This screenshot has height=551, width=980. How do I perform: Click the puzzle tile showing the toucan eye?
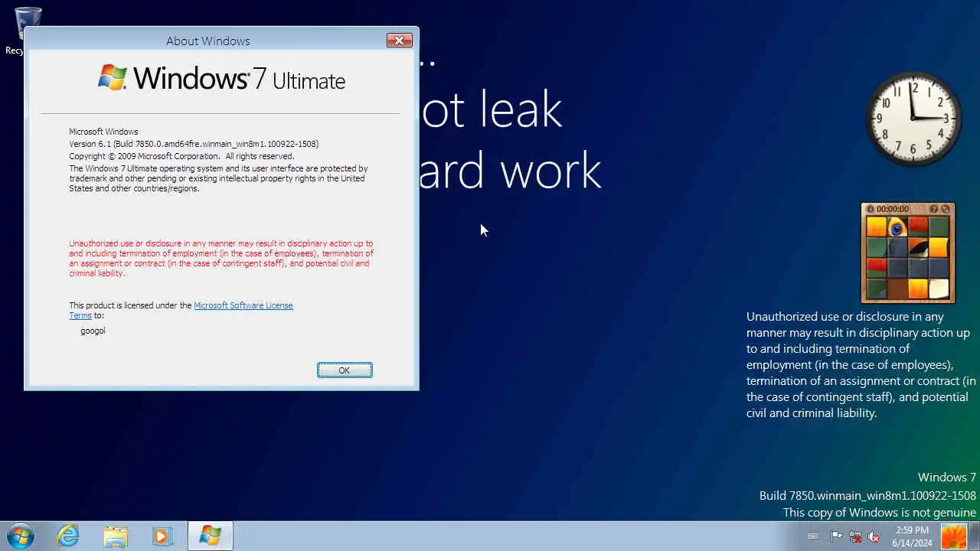click(x=897, y=227)
